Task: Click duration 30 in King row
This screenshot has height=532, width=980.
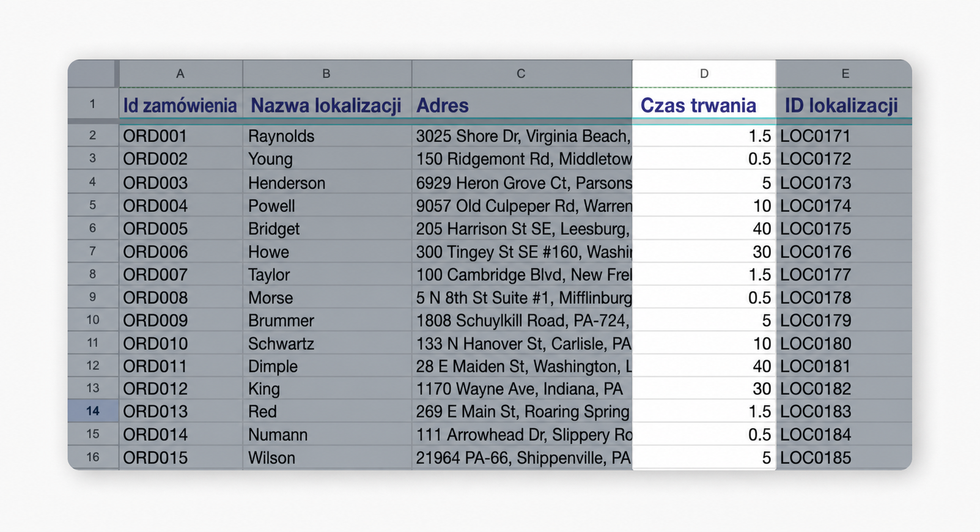Action: (704, 388)
